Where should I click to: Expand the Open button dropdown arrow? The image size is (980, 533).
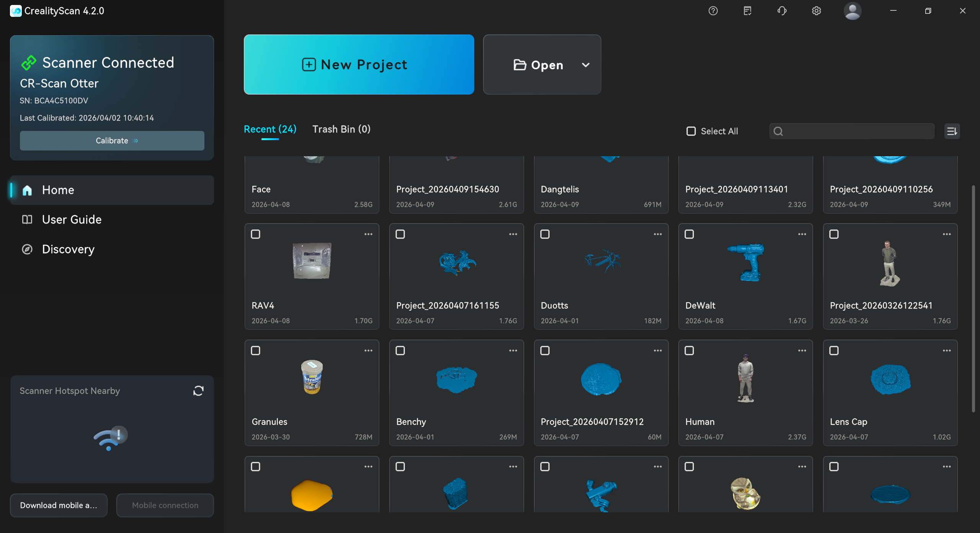585,65
